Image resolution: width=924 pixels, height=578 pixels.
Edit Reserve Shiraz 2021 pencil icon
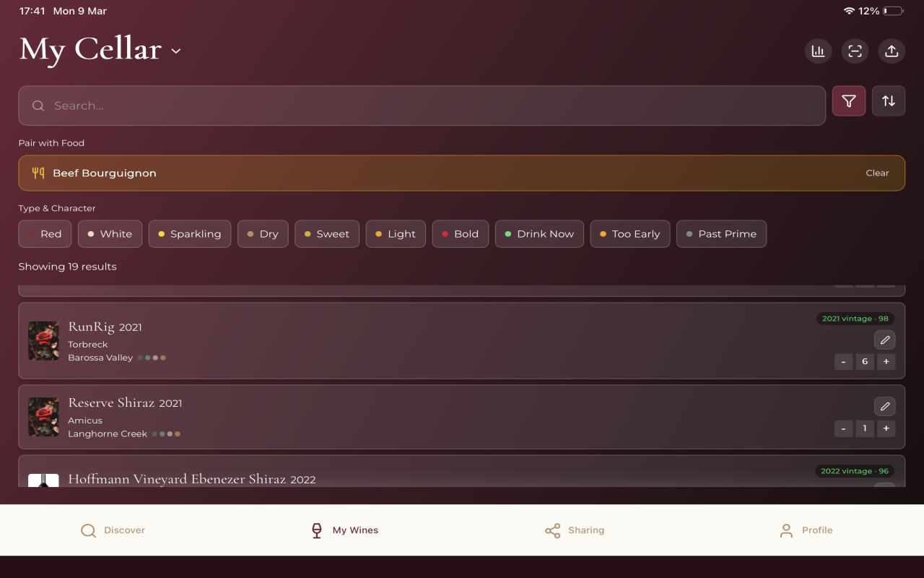[x=884, y=407]
